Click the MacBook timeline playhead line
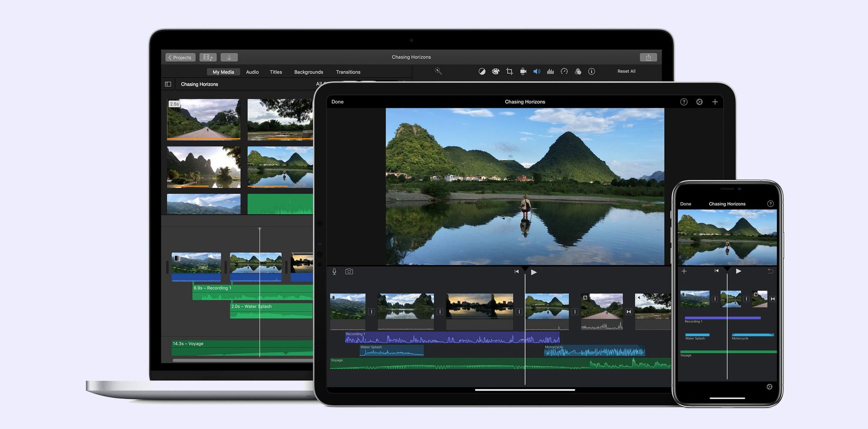Screen dimensions: 868x429 259,292
